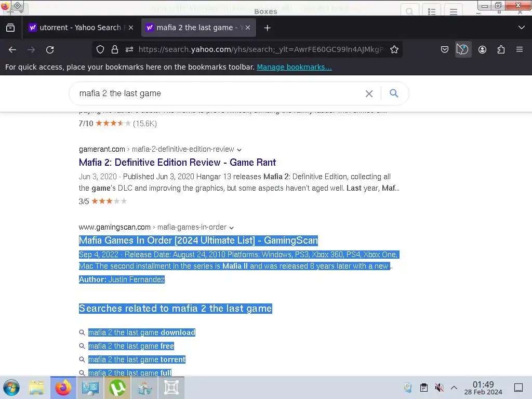The image size is (532, 399).
Task: Go back one page
Action: tap(12, 49)
